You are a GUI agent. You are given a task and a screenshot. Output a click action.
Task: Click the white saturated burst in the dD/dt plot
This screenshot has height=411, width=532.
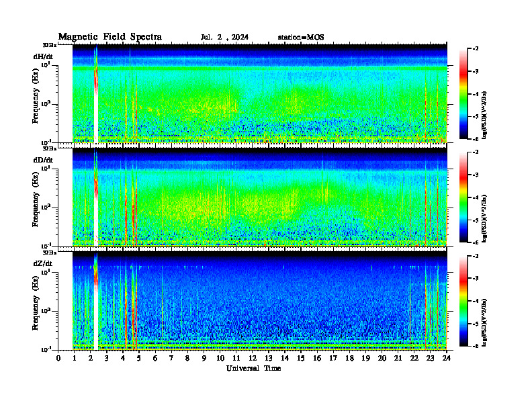[x=96, y=220]
